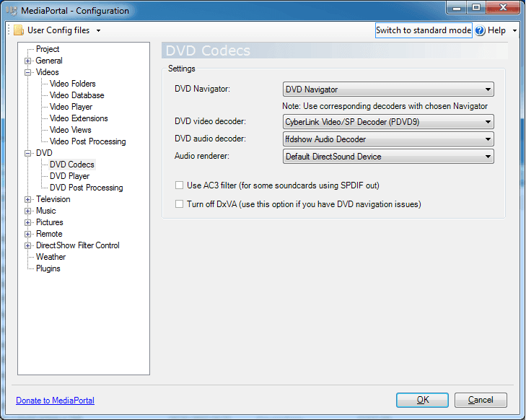Open Video Post Processing settings

[87, 141]
